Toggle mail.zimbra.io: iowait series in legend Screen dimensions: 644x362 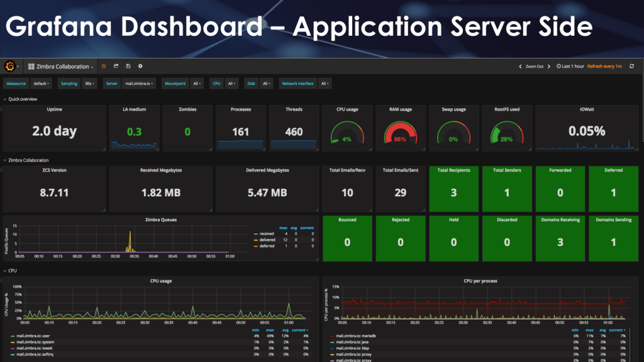(35, 348)
